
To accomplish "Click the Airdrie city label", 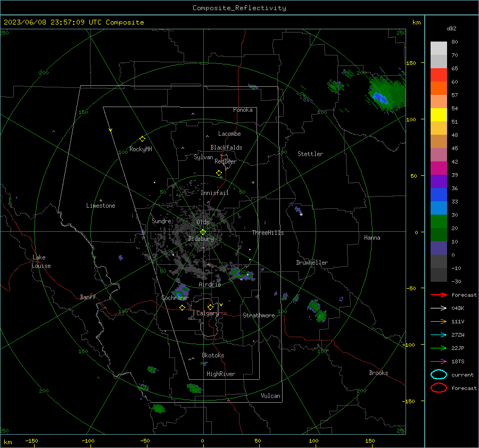I will (x=210, y=284).
